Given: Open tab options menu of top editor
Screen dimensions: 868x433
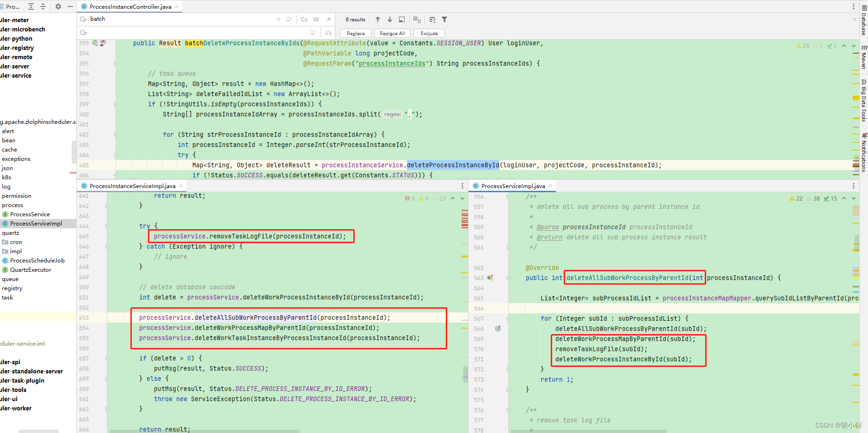Looking at the screenshot, I should point(854,6).
